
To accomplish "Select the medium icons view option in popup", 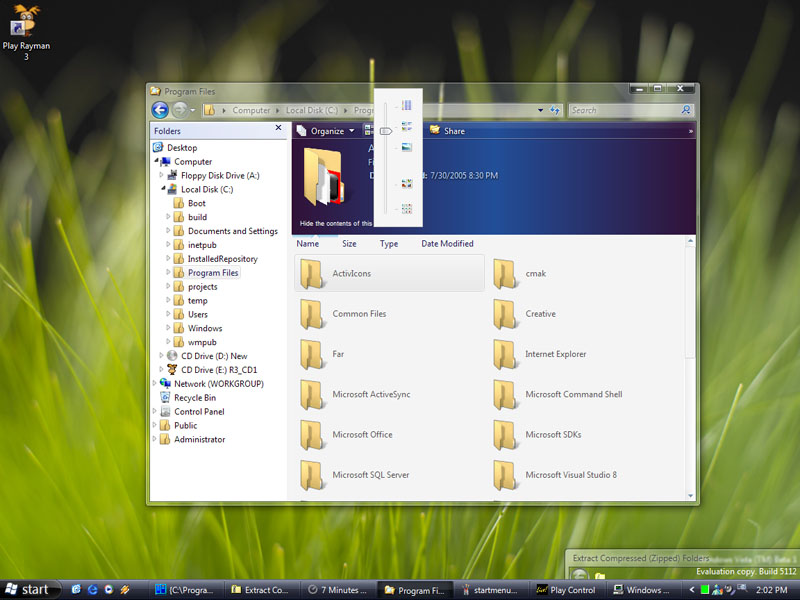I will coord(406,184).
